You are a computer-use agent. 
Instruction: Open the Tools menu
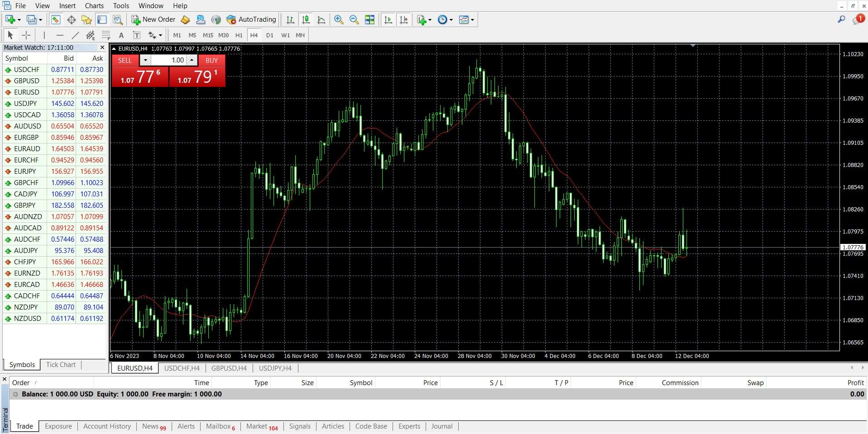(121, 6)
